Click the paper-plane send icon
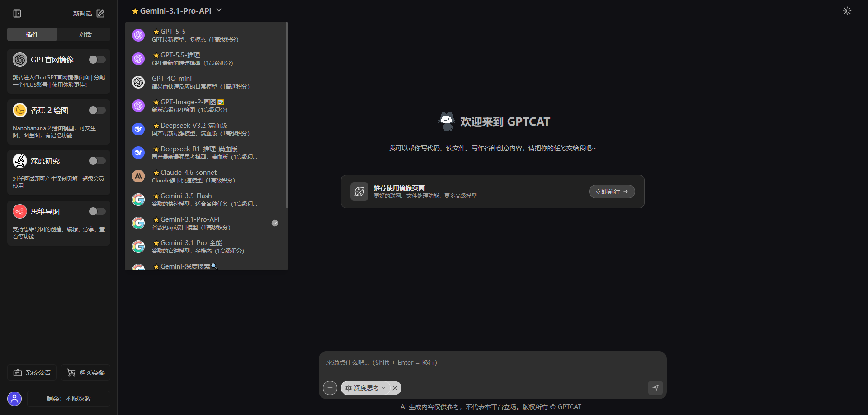The image size is (868, 415). [x=656, y=388]
